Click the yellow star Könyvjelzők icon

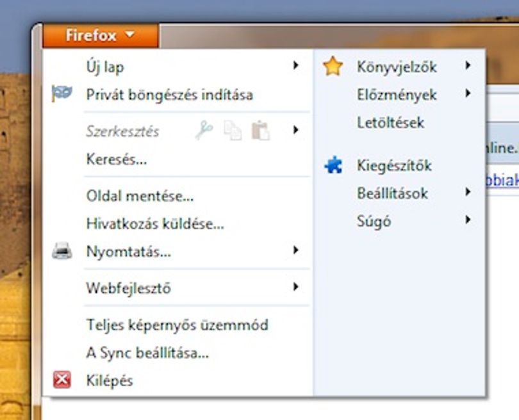pyautogui.click(x=333, y=66)
